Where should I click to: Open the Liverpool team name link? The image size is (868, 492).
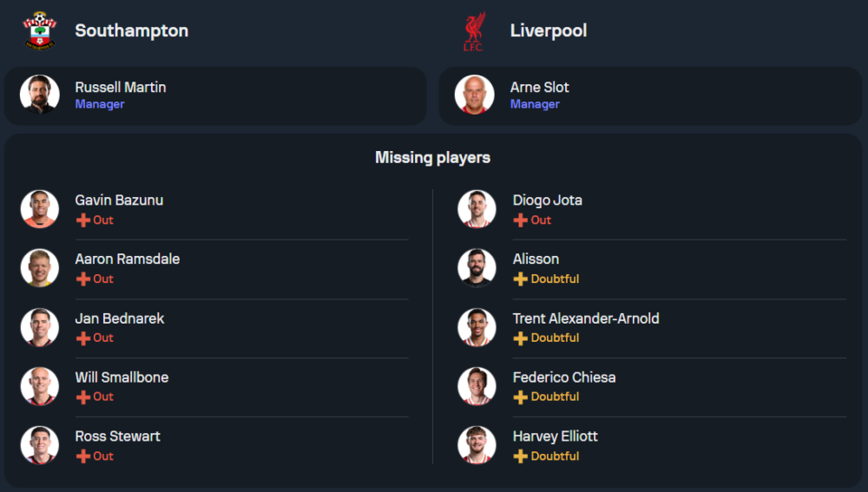(548, 30)
